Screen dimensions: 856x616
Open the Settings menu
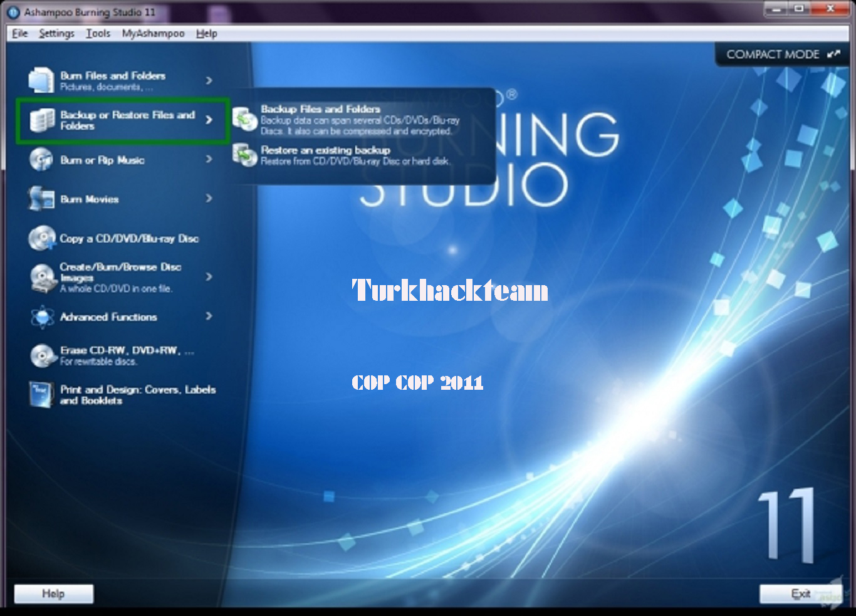coord(56,33)
